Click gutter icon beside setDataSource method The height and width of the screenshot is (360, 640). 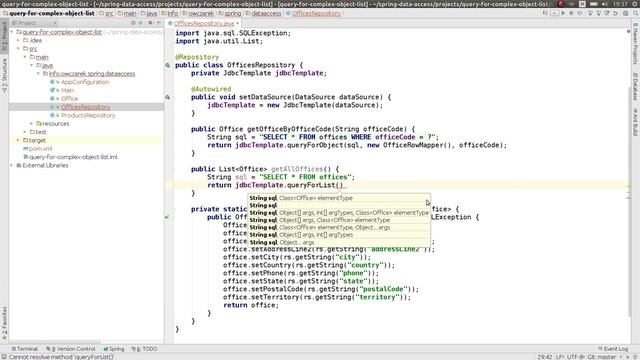(x=168, y=97)
